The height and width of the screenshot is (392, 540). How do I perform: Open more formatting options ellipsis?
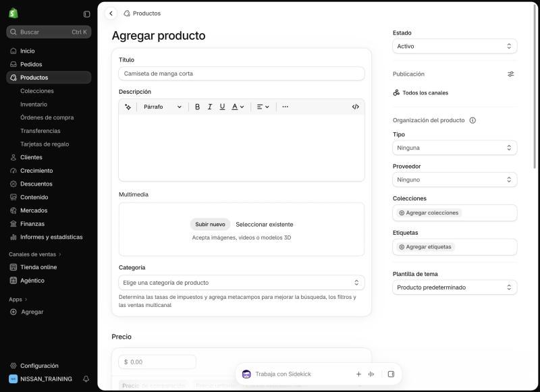coord(285,107)
